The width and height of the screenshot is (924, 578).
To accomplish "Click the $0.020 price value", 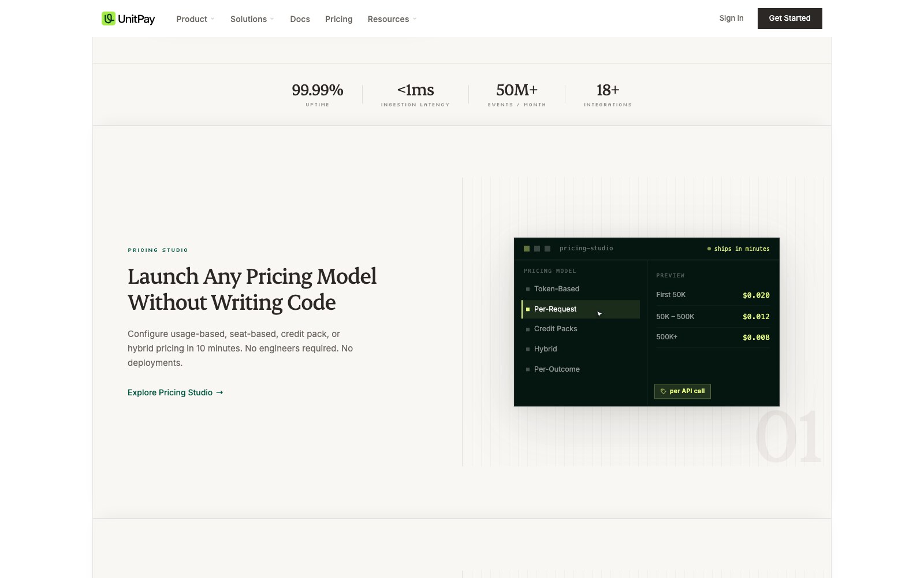I will 756,295.
